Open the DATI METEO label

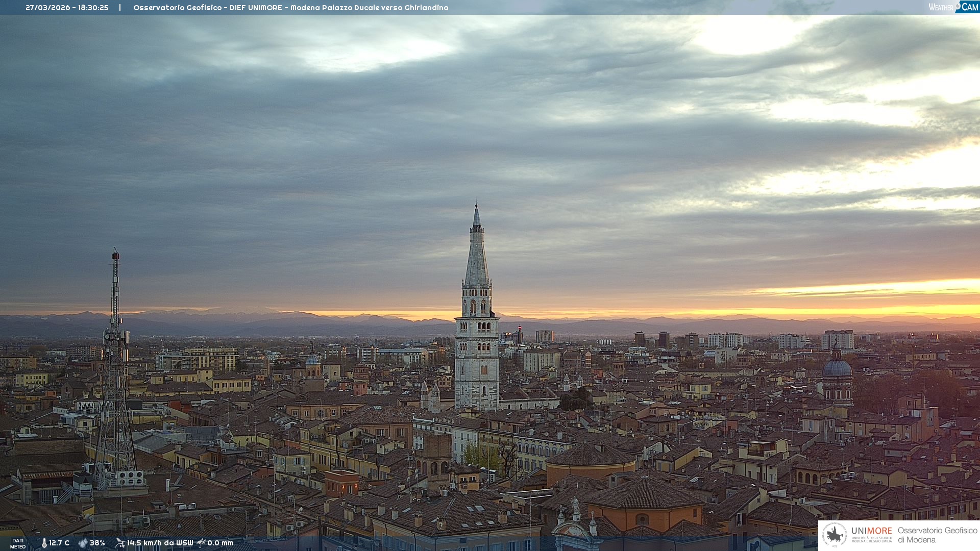pos(18,543)
